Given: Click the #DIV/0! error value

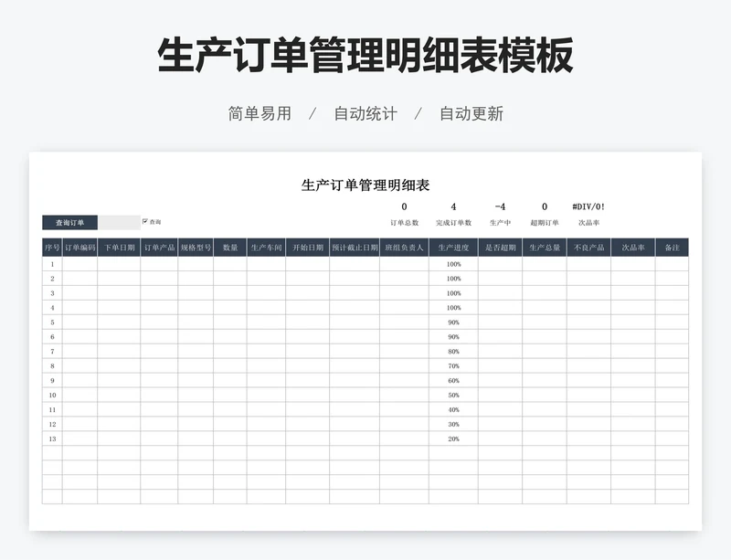Looking at the screenshot, I should pyautogui.click(x=588, y=206).
